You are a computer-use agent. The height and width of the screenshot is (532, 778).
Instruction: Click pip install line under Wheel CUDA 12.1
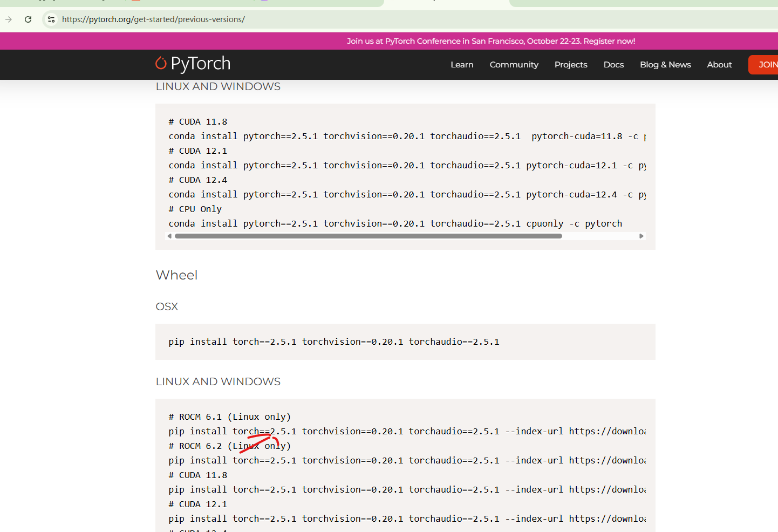pyautogui.click(x=407, y=519)
